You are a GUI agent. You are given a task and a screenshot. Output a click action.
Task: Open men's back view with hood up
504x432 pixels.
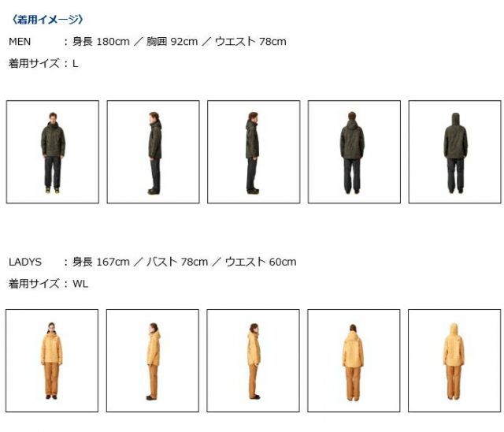tap(455, 152)
